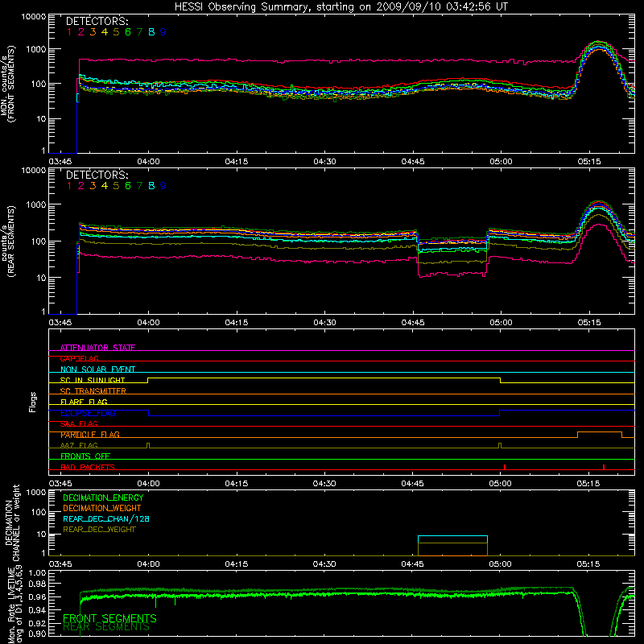Click the cyan REAR_DEC_CHAN box in decimation plot

pyautogui.click(x=452, y=536)
